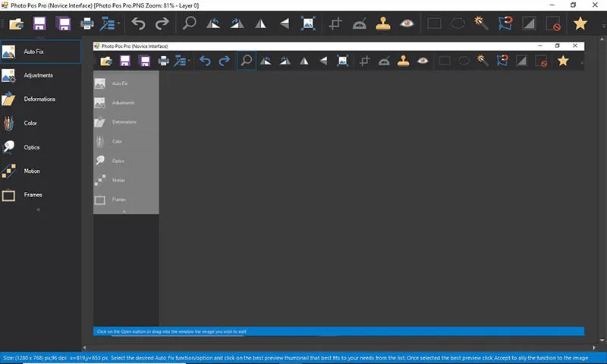Screen dimensions: 607x364
Task: Rotate image right using the main toolbar icon
Action: tap(237, 24)
